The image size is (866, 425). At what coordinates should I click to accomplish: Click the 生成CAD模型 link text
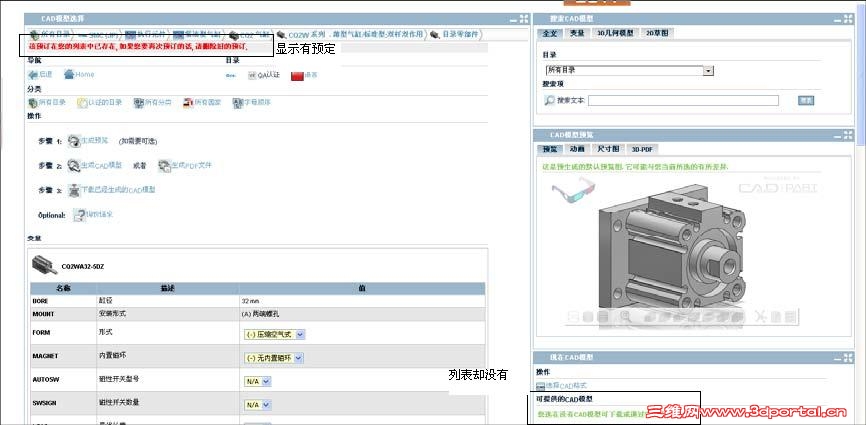coord(102,165)
